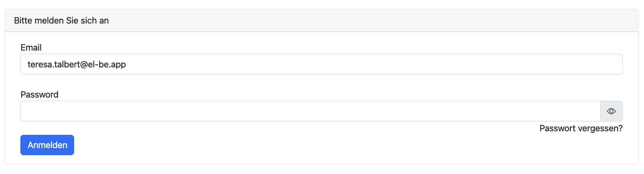The width and height of the screenshot is (644, 174).
Task: Click the grey eye button
Action: coord(611,111)
